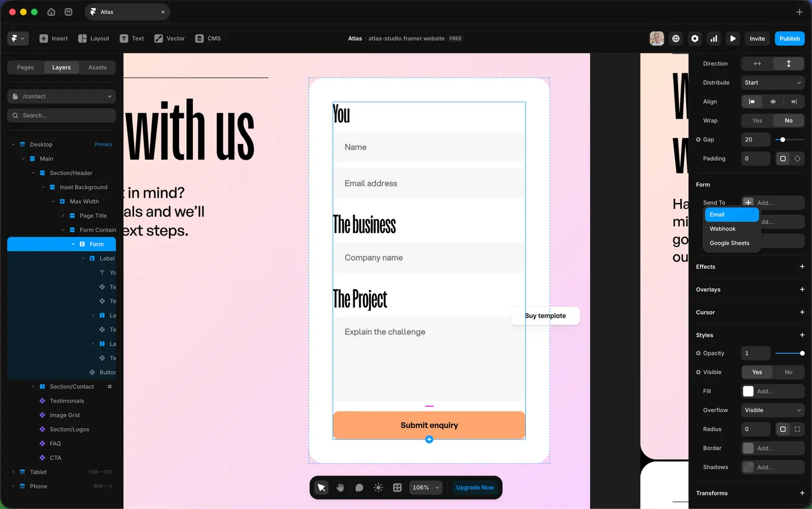Open the analytics bar chart icon
The height and width of the screenshot is (509, 812).
[714, 39]
